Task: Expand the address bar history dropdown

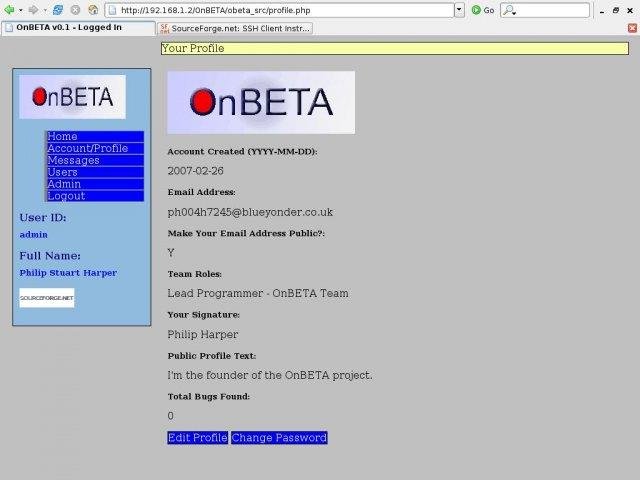Action: [x=460, y=10]
